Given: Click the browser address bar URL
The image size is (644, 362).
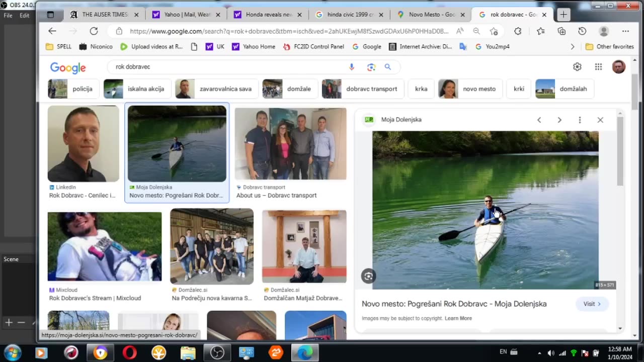Looking at the screenshot, I should [289, 31].
